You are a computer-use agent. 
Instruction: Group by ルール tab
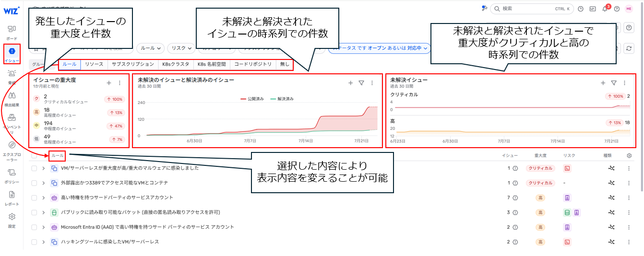pyautogui.click(x=70, y=64)
